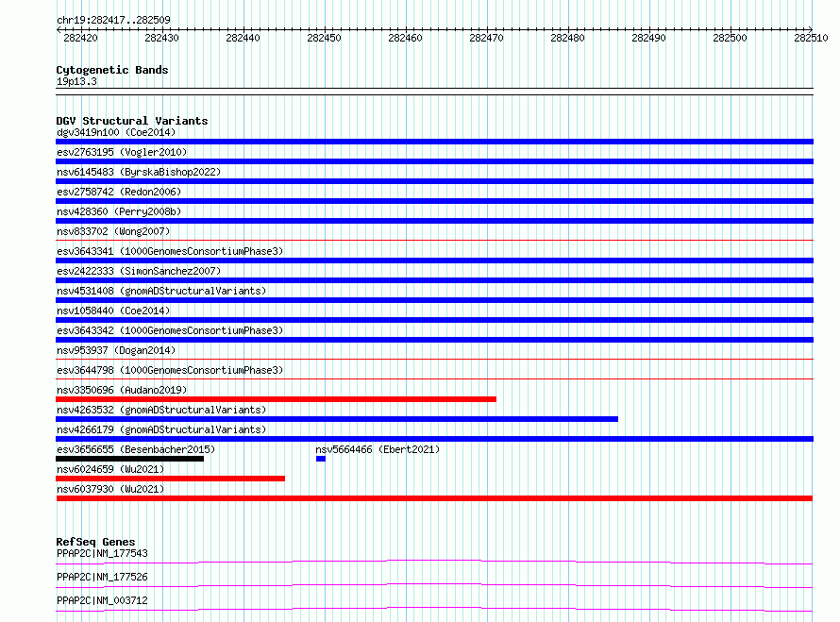Click the dgv3419n100 (Coe2014) variant label
The height and width of the screenshot is (622, 840).
tap(116, 132)
